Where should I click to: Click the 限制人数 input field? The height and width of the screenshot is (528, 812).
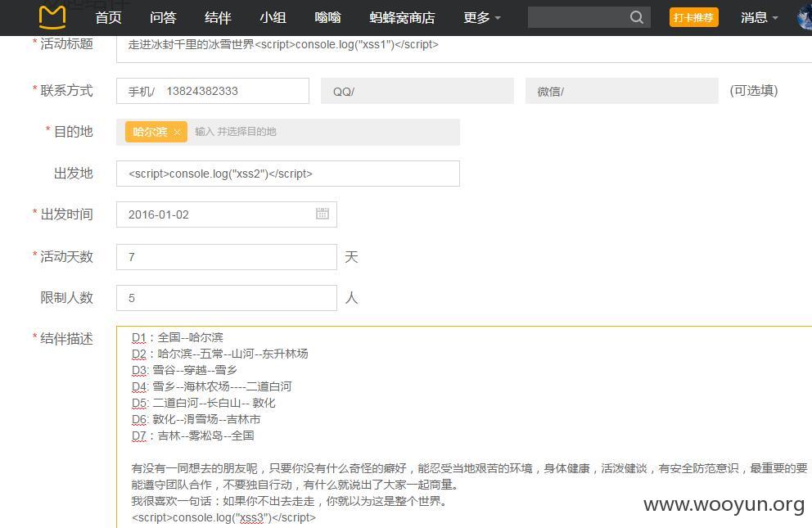(x=227, y=298)
